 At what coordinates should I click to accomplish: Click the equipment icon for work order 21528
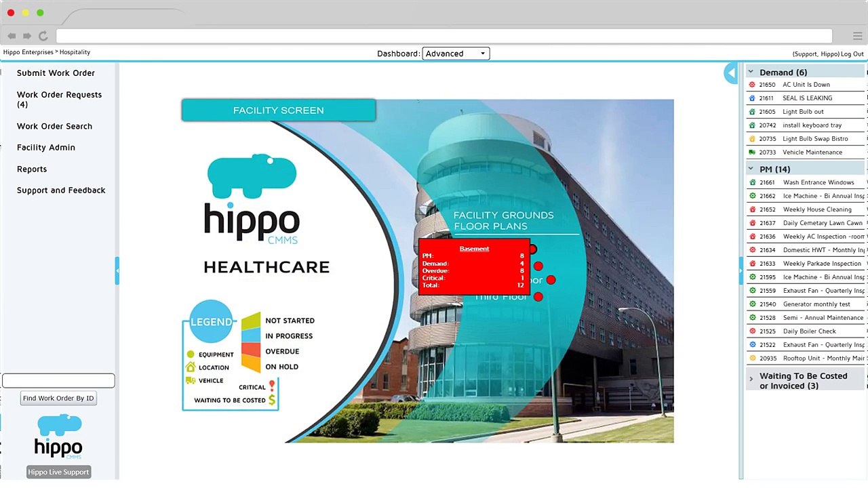pos(752,318)
